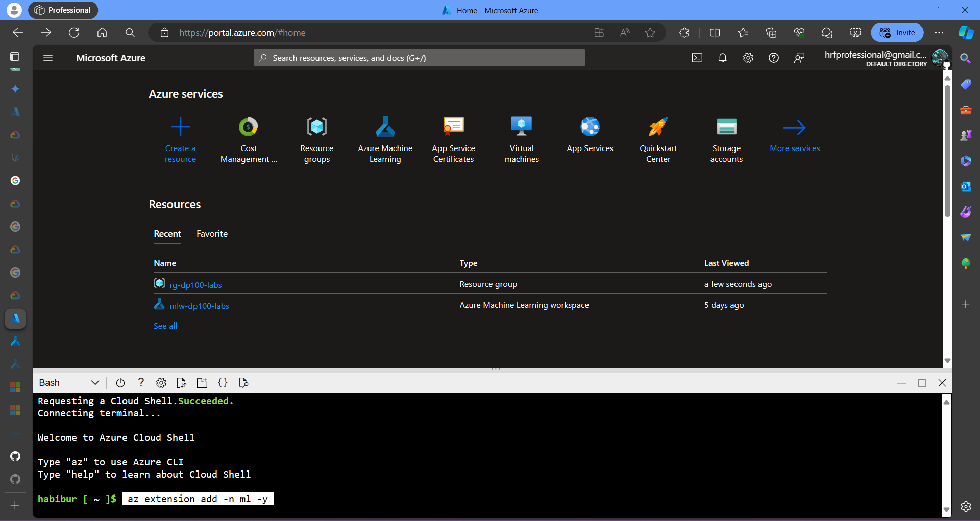
Task: Open new Cloud Shell session icon
Action: click(202, 383)
